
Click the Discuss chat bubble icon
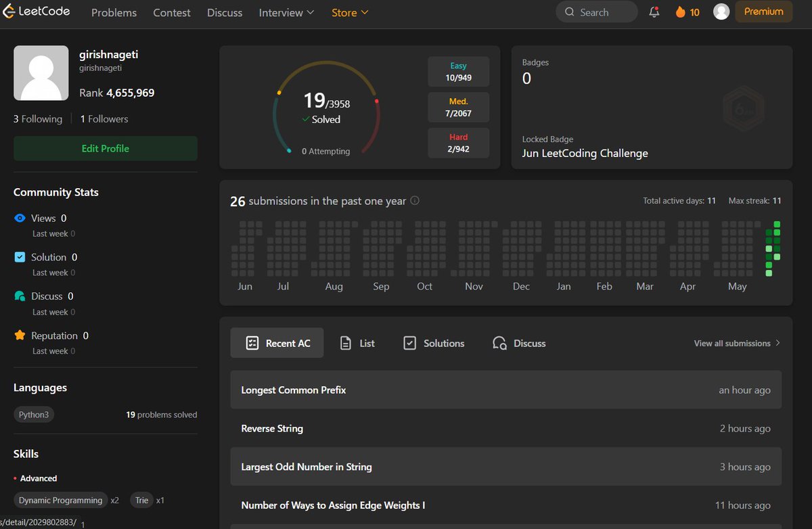(20, 296)
